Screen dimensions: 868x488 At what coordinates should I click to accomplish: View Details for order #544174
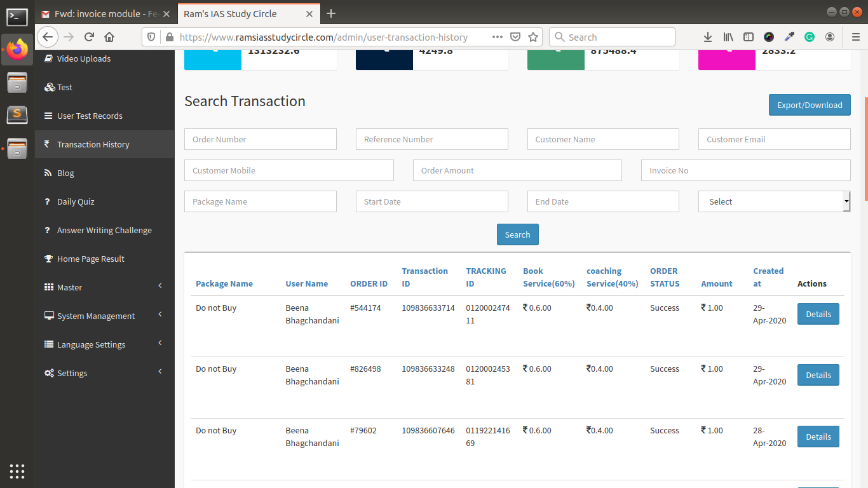tap(818, 314)
